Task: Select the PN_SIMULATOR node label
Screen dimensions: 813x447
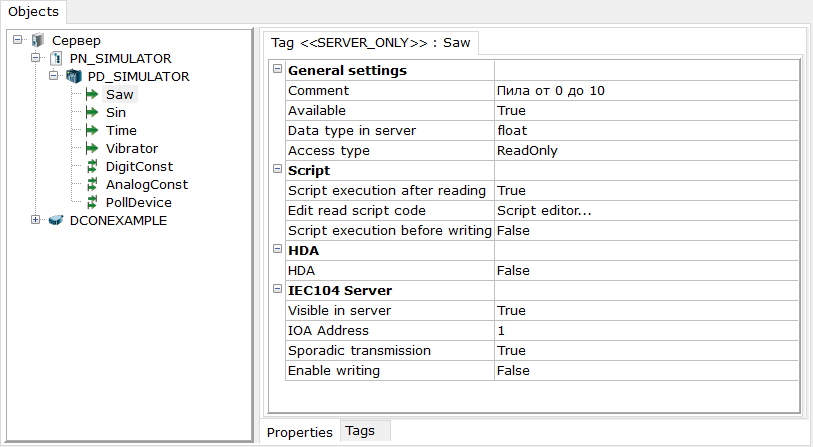Action: coord(120,59)
